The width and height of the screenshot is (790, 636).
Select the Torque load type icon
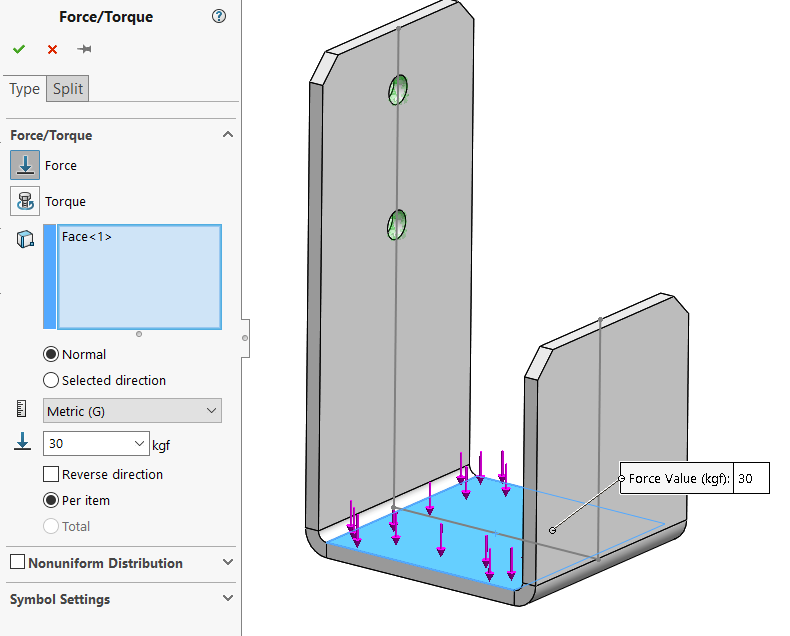point(25,201)
